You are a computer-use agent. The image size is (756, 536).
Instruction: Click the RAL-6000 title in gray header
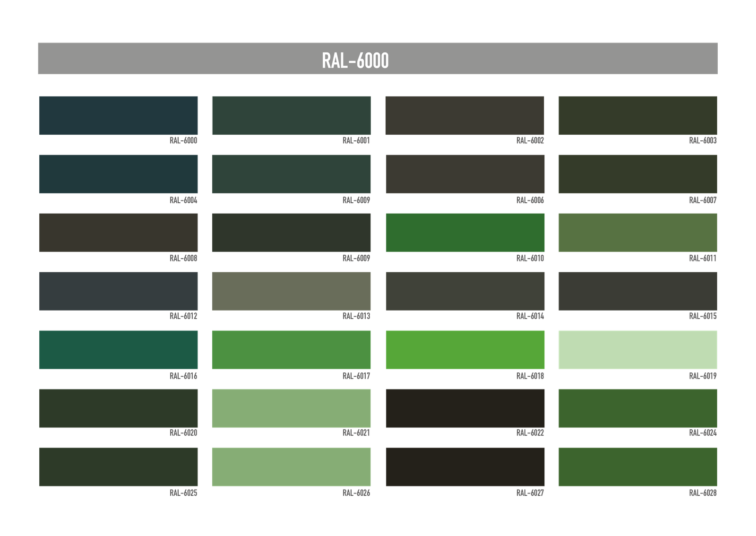355,61
